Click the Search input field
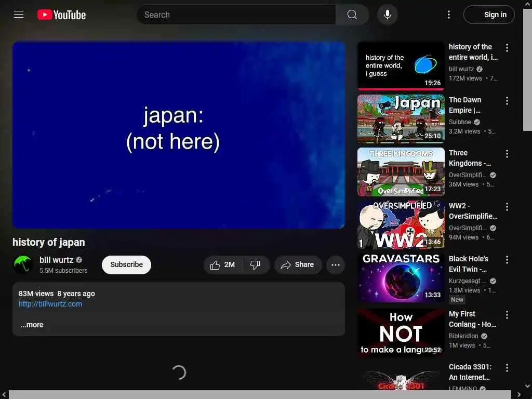Image resolution: width=532 pixels, height=399 pixels. click(236, 15)
